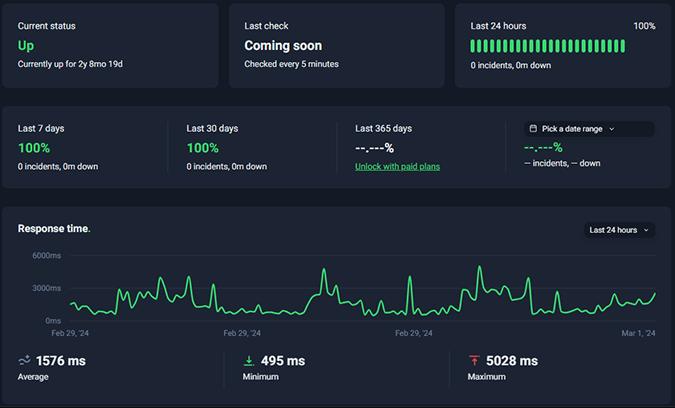675x408 pixels.
Task: Follow the Unlock with paid plans link
Action: pos(397,166)
